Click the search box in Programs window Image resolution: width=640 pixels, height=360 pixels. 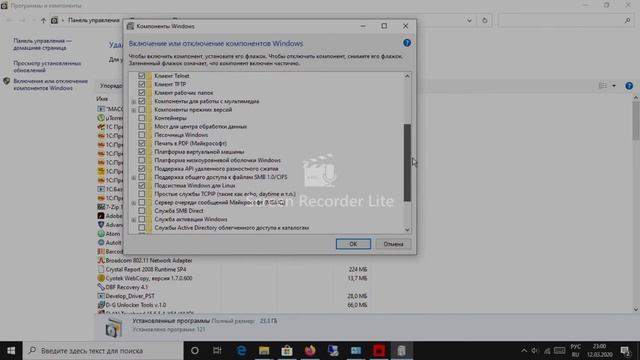pos(565,20)
